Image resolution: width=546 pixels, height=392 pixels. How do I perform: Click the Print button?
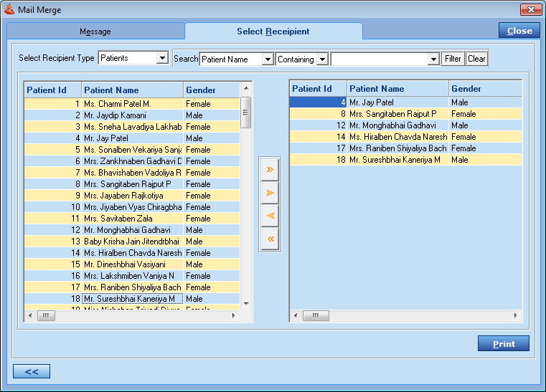click(503, 344)
